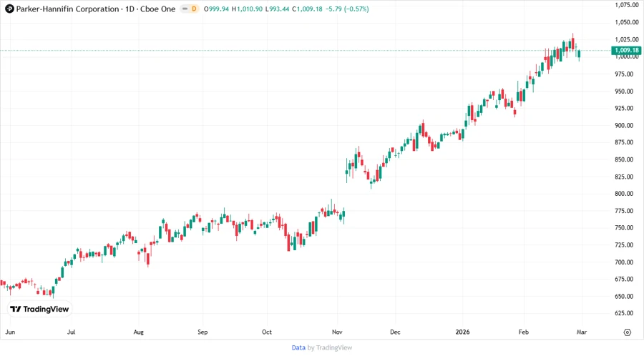Click the Dec label on time axis

click(x=395, y=332)
